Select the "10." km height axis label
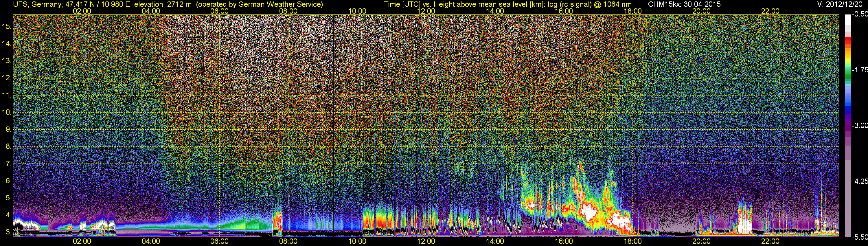The image size is (868, 246). 7,112
